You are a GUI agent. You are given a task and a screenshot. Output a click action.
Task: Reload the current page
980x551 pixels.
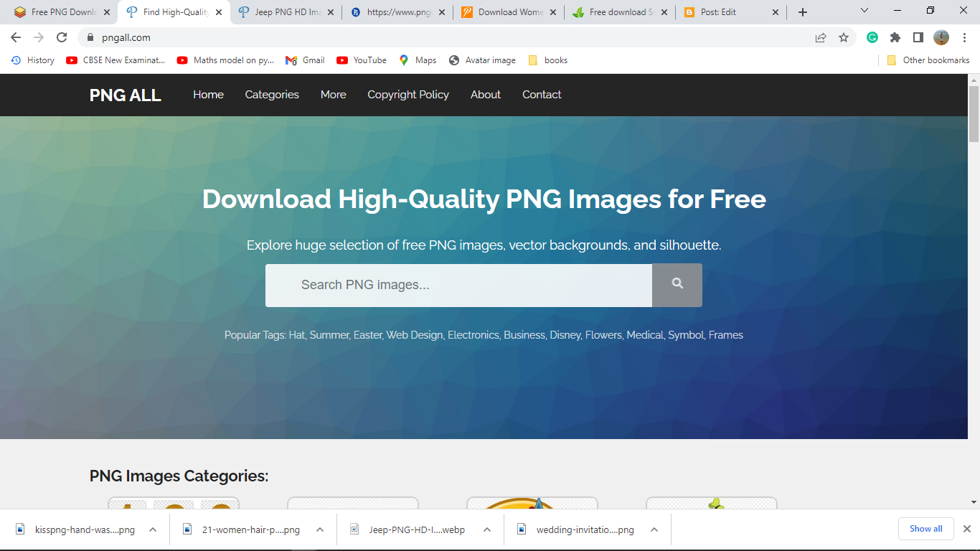62,37
